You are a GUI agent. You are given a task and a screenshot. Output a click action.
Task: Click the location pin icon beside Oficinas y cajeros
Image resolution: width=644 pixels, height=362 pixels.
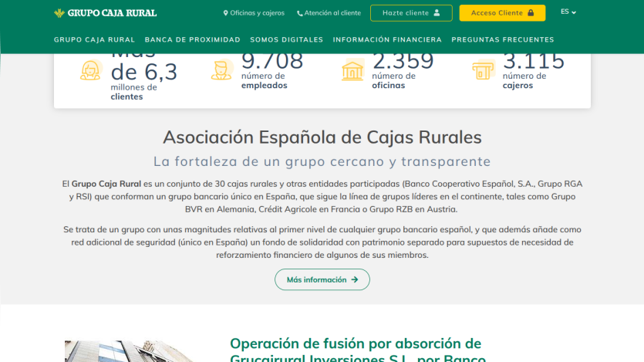pos(225,13)
